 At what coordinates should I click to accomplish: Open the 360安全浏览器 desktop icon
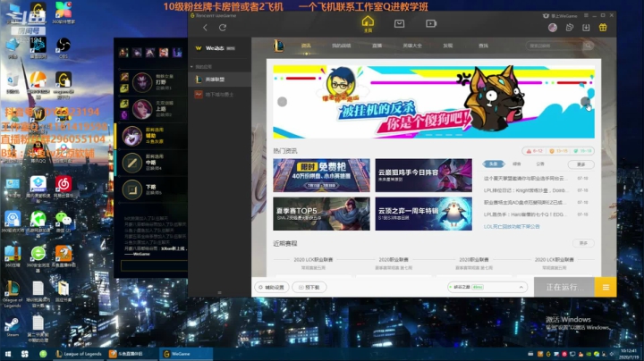(x=38, y=258)
